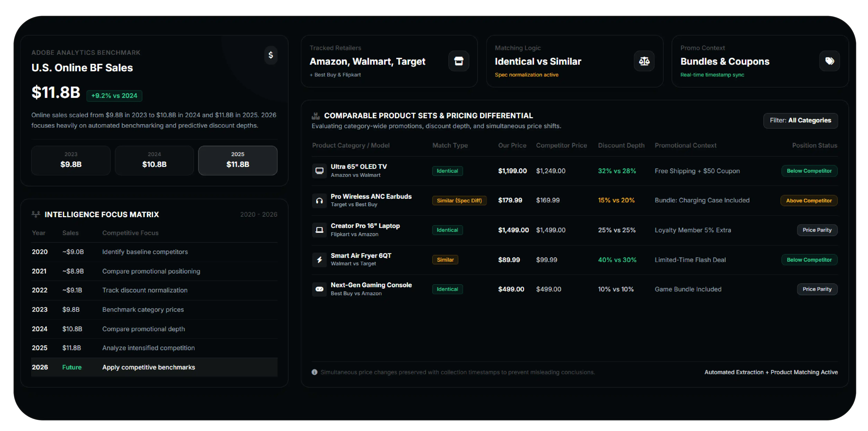The height and width of the screenshot is (431, 868).
Task: Select the Smart Air Fryer 6QT product name
Action: tap(361, 255)
